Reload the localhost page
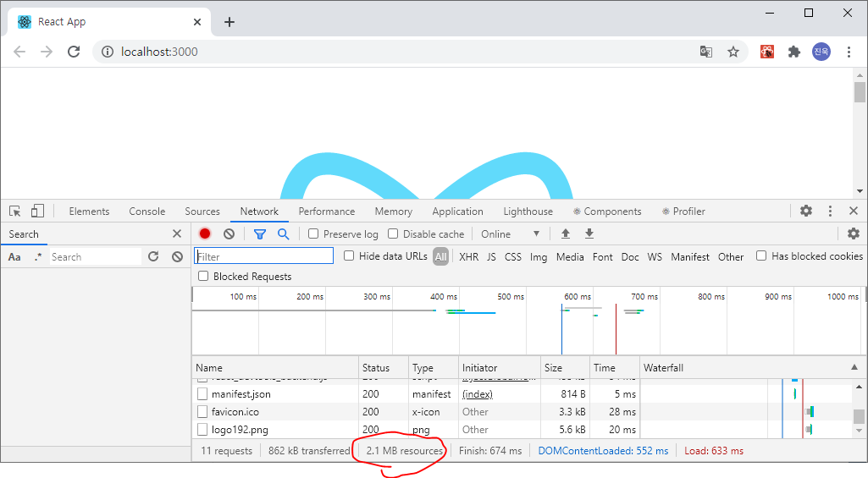The height and width of the screenshot is (478, 868). click(74, 52)
